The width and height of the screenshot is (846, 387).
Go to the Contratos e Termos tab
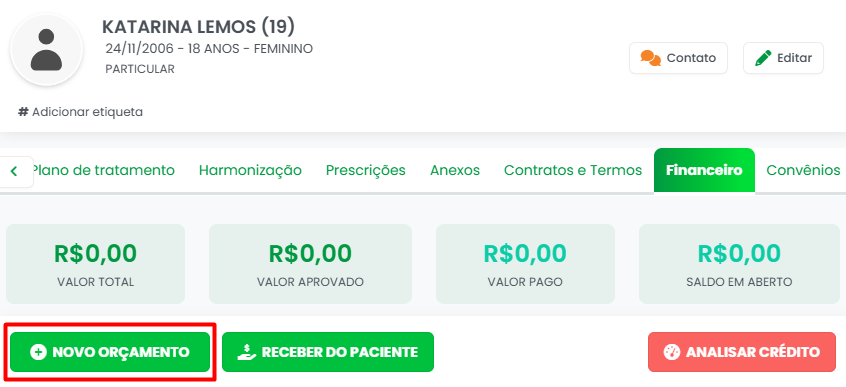(x=573, y=171)
